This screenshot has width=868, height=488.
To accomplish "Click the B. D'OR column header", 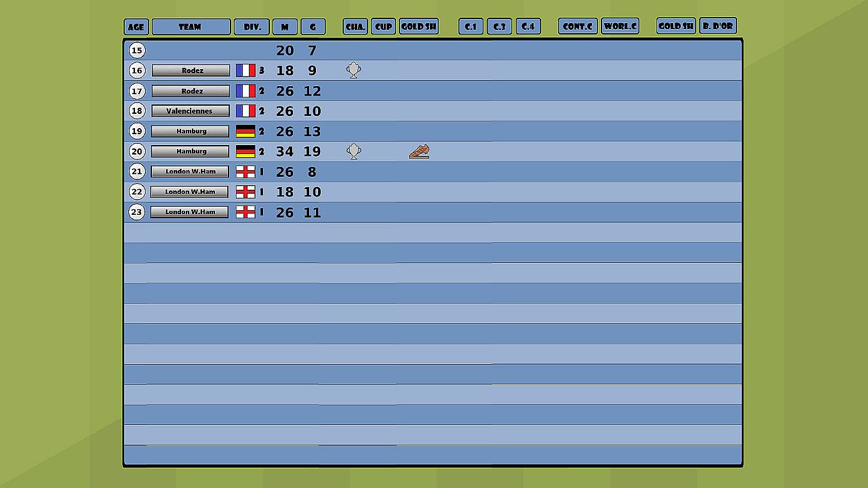I will (x=718, y=26).
